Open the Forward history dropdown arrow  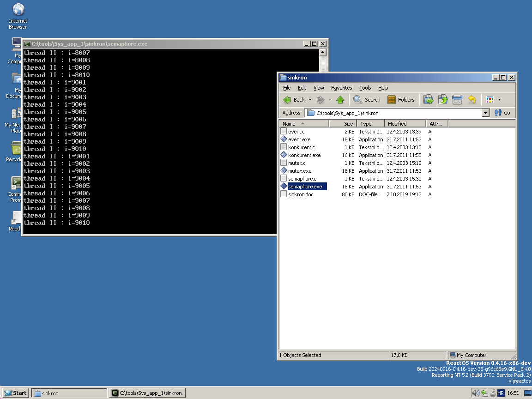330,100
